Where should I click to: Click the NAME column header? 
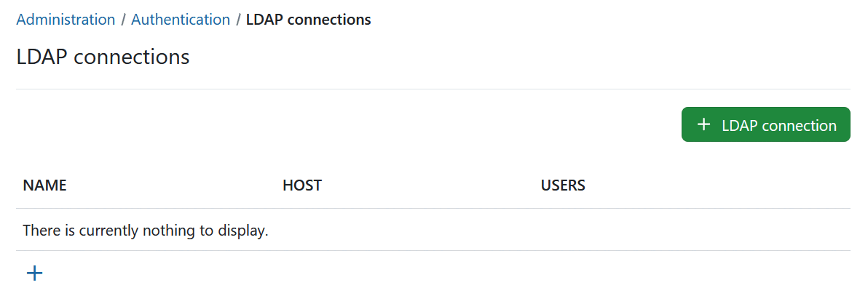tap(44, 185)
